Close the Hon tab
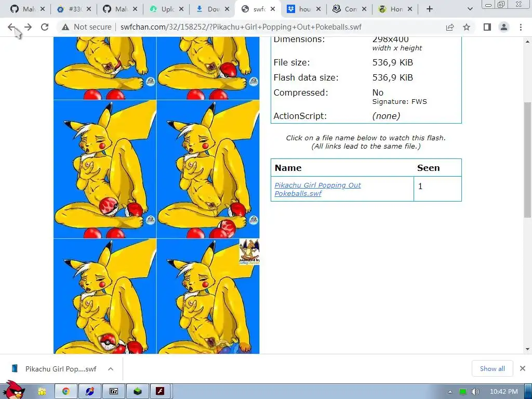This screenshot has height=399, width=532. coord(410,9)
